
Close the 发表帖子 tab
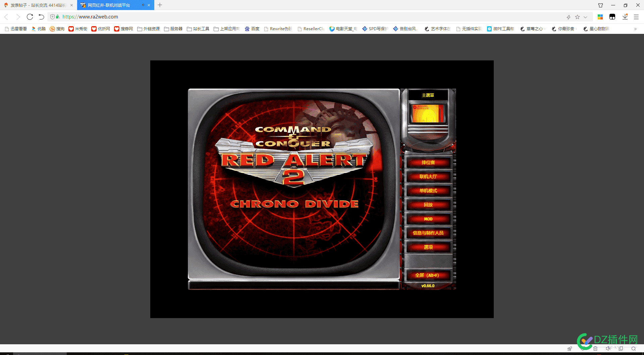point(71,5)
